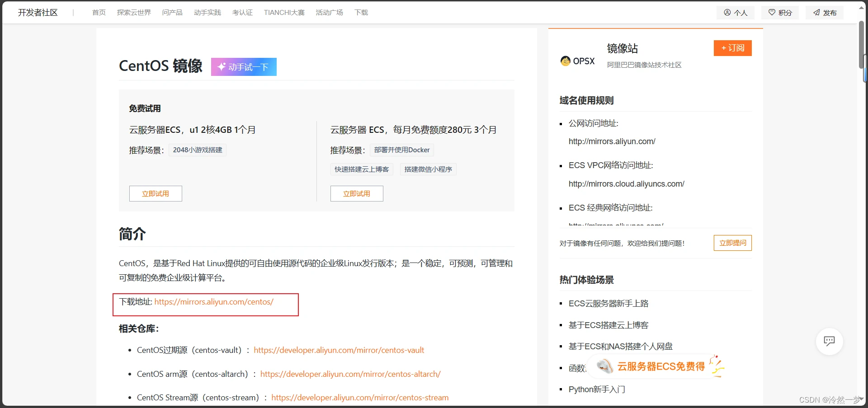This screenshot has width=868, height=408.
Task: Click the 热门体验场景 heading
Action: point(587,280)
